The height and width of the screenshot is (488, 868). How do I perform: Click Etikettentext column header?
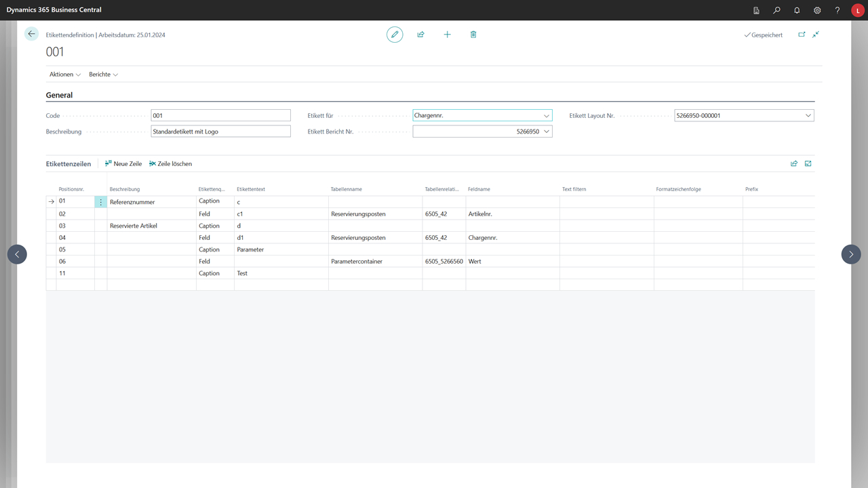[252, 189]
